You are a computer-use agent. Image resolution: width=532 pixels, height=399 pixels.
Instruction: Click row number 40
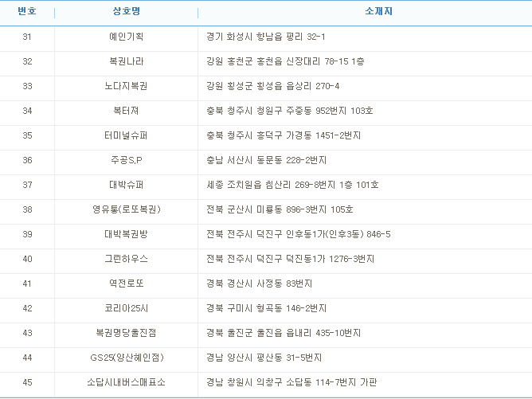pyautogui.click(x=27, y=259)
